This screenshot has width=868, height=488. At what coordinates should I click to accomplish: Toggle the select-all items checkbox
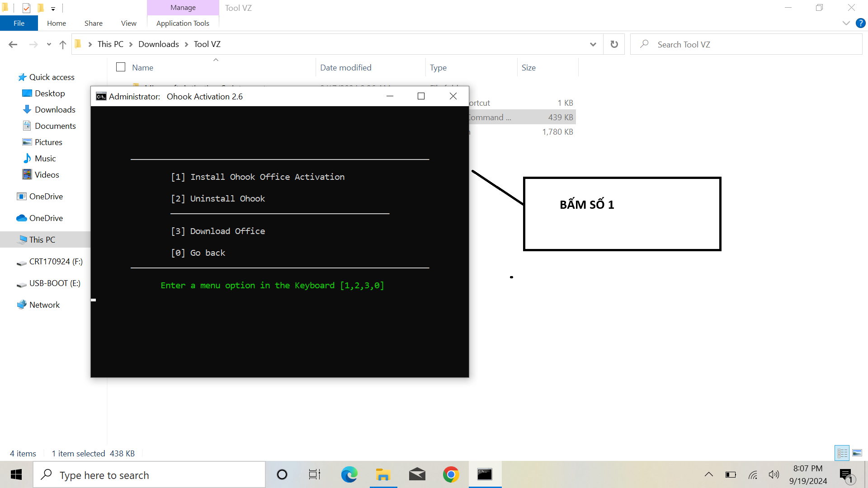[121, 67]
